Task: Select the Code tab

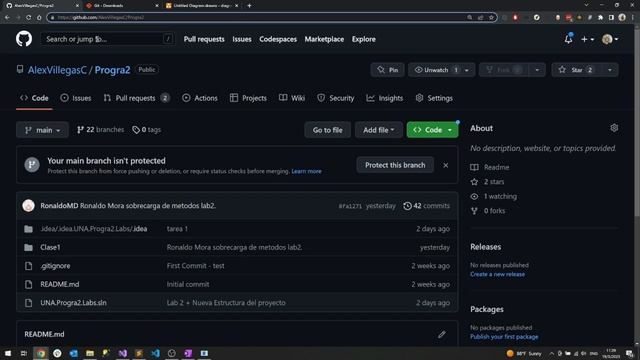Action: pos(34,98)
